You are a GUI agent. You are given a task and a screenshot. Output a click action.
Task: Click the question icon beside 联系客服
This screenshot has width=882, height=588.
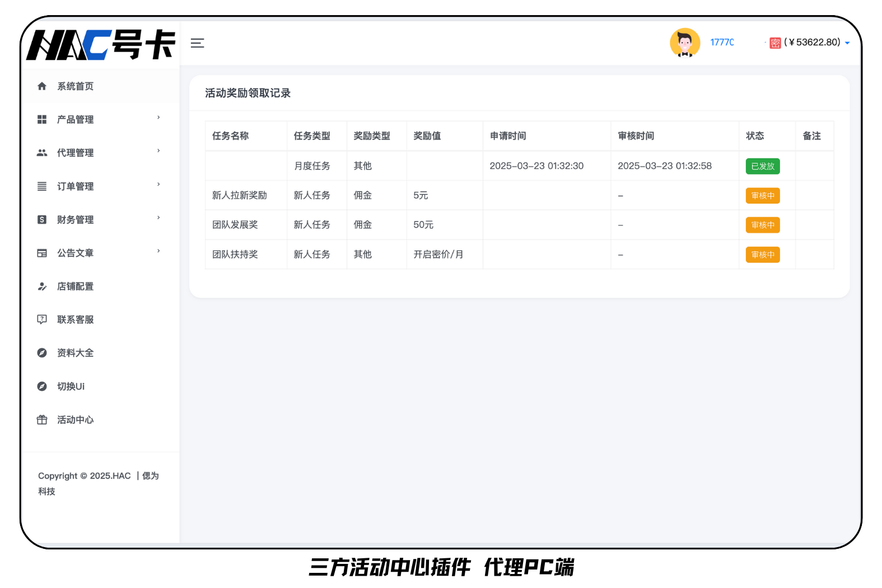(42, 319)
